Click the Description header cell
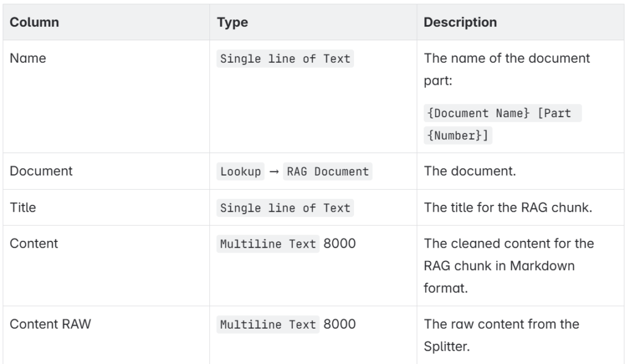Image resolution: width=625 pixels, height=364 pixels. pyautogui.click(x=521, y=23)
